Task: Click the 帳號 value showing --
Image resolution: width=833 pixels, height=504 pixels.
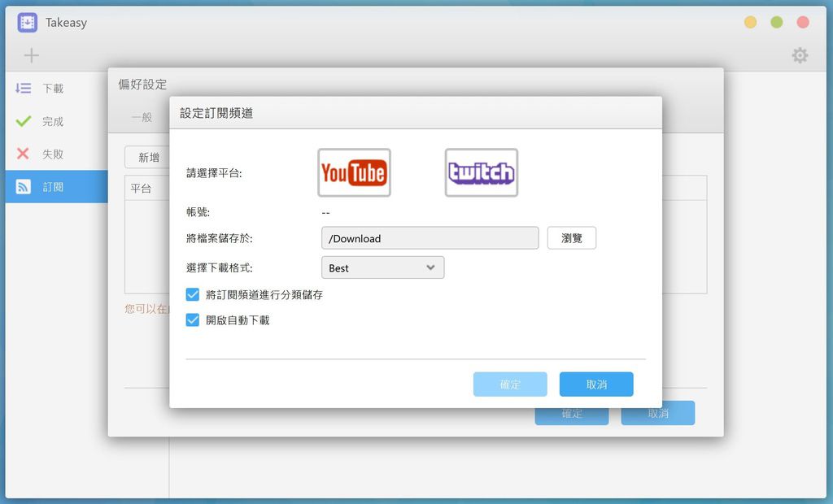Action: [325, 212]
